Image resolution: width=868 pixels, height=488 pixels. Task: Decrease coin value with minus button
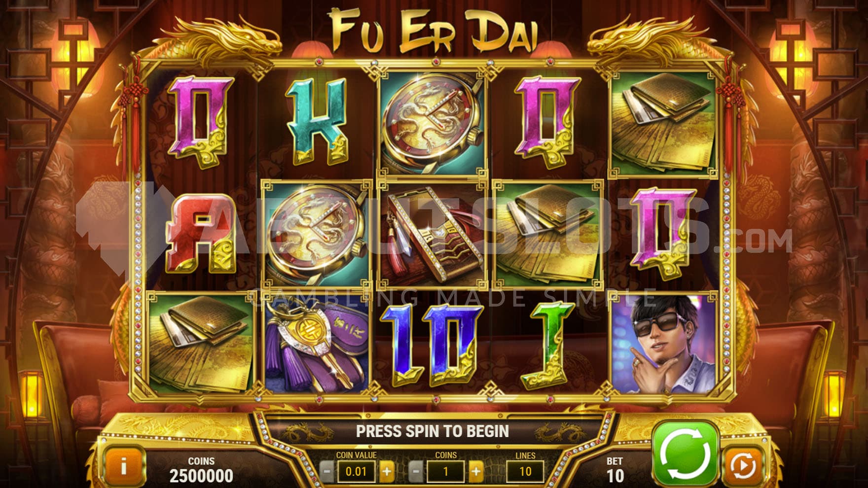tap(326, 472)
